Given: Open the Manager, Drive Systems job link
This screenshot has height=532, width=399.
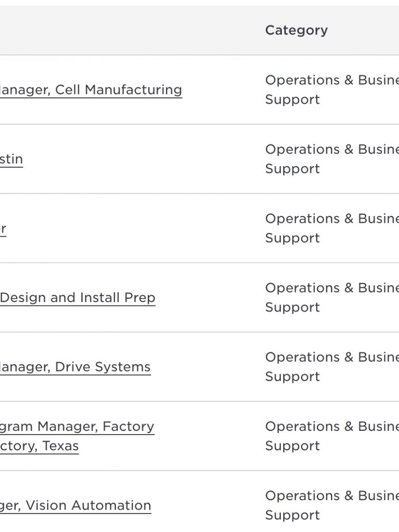Looking at the screenshot, I should (76, 367).
